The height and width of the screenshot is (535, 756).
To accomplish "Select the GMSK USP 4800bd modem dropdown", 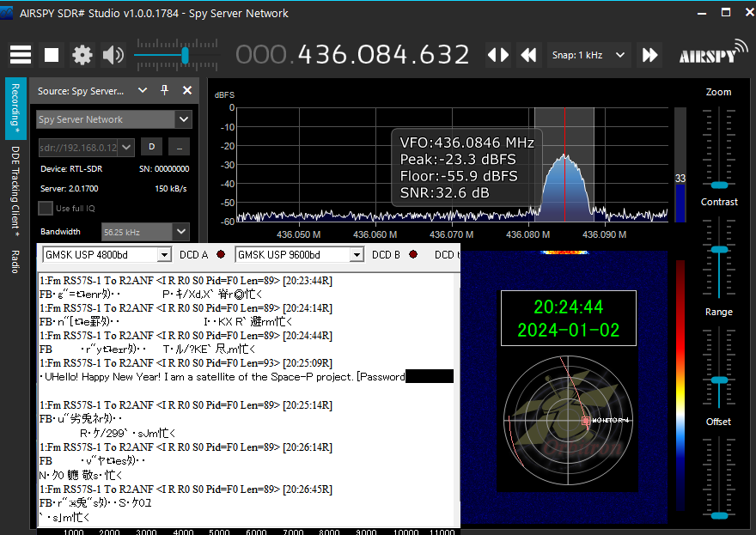I will tap(107, 254).
